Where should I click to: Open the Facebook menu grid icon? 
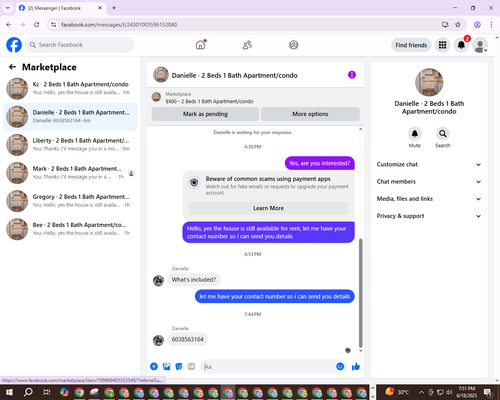coord(442,45)
